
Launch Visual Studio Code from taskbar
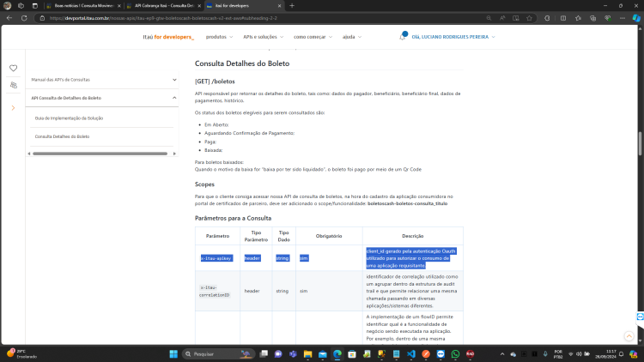(411, 353)
